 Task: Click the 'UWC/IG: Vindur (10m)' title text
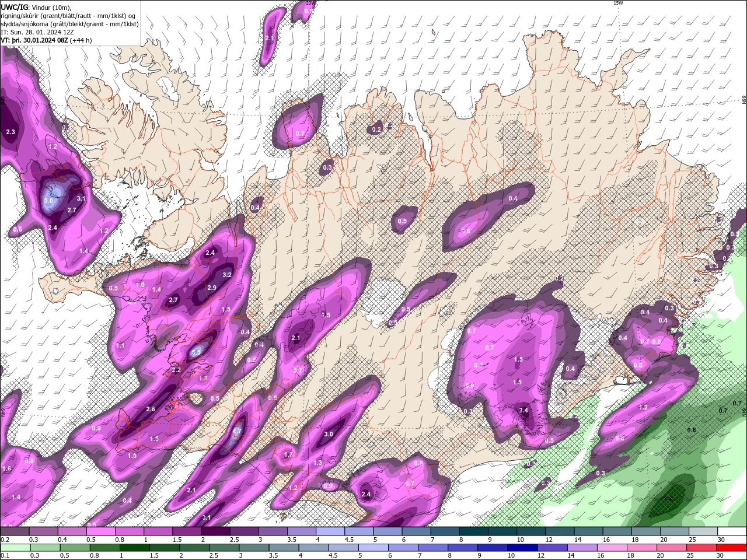pos(37,7)
